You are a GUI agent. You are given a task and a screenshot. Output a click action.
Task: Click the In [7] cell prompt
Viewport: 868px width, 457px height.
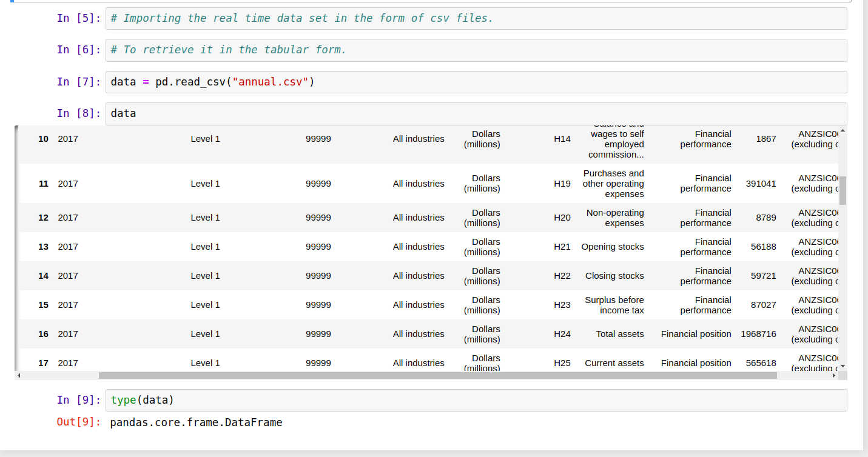[x=79, y=81]
